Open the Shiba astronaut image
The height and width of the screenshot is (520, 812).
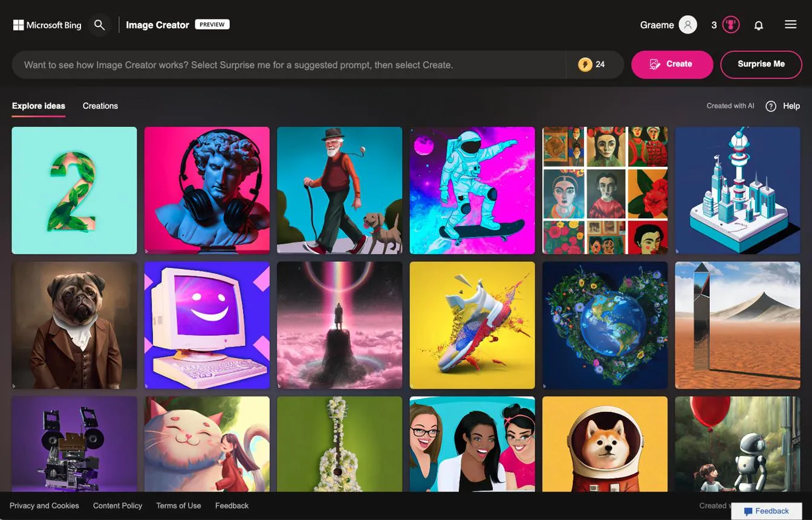[x=605, y=444]
